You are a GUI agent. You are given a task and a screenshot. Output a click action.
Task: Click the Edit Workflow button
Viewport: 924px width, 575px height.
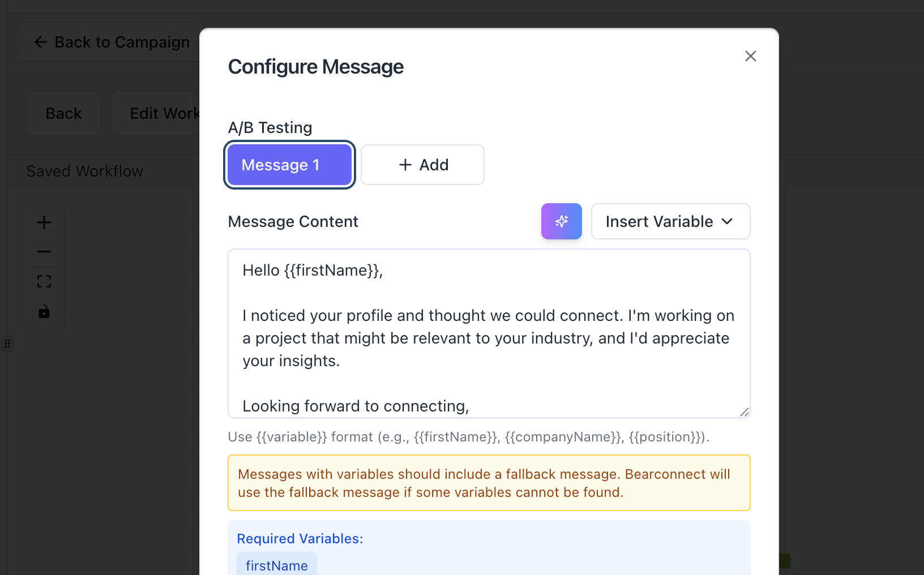click(x=161, y=113)
